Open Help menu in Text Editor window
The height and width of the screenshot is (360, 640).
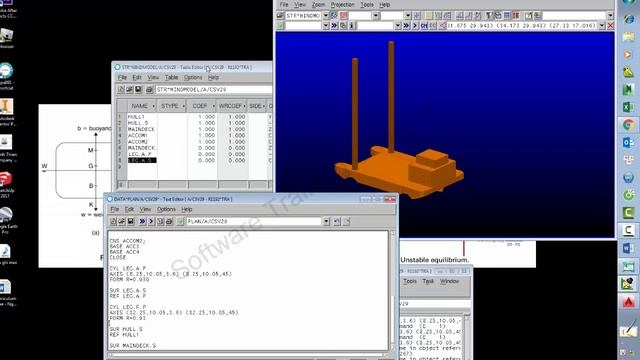(x=187, y=209)
